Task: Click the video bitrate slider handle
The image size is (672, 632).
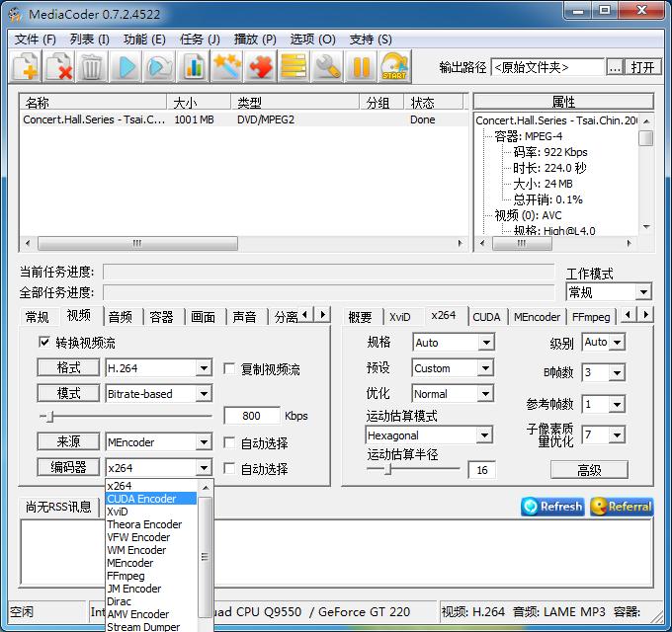Action: pos(46,416)
